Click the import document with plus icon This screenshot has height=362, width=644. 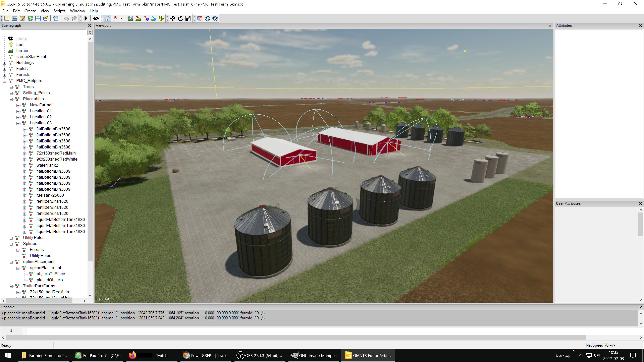56,18
